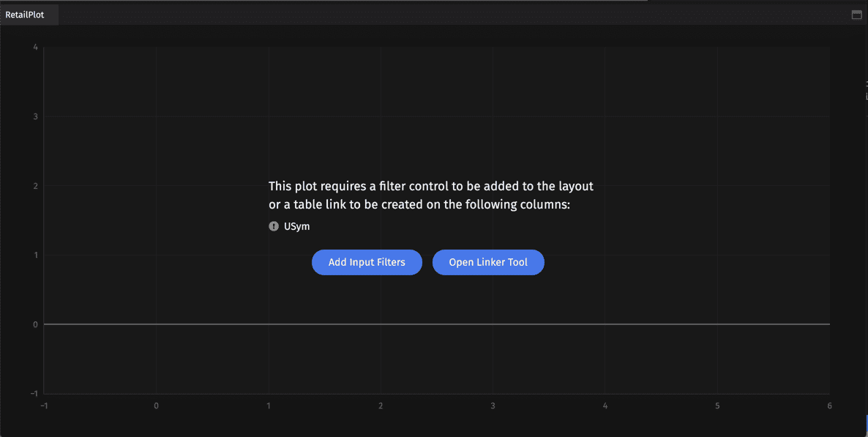Click the x-axis tick label 3
This screenshot has height=437, width=868.
[x=493, y=406]
